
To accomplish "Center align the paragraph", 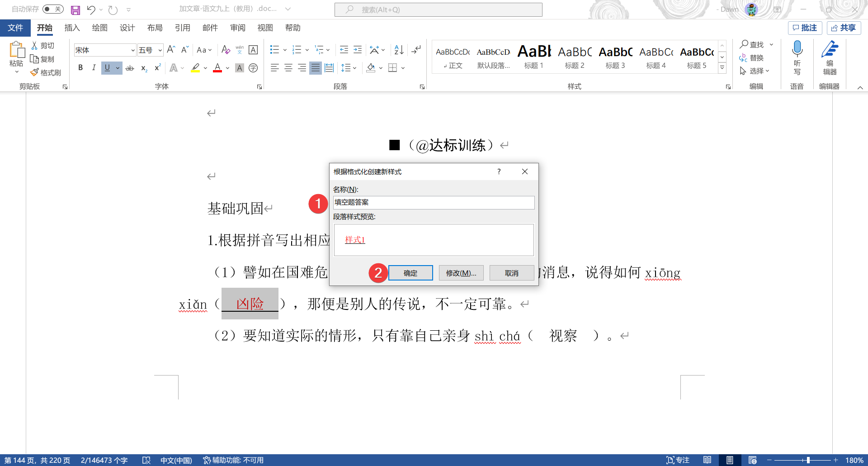I will coord(288,68).
